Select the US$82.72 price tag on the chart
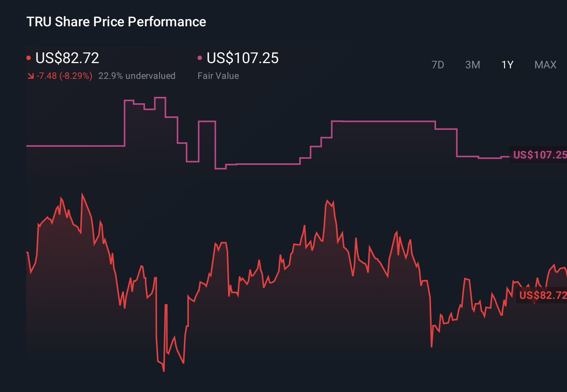This screenshot has height=392, width=567. click(x=542, y=296)
